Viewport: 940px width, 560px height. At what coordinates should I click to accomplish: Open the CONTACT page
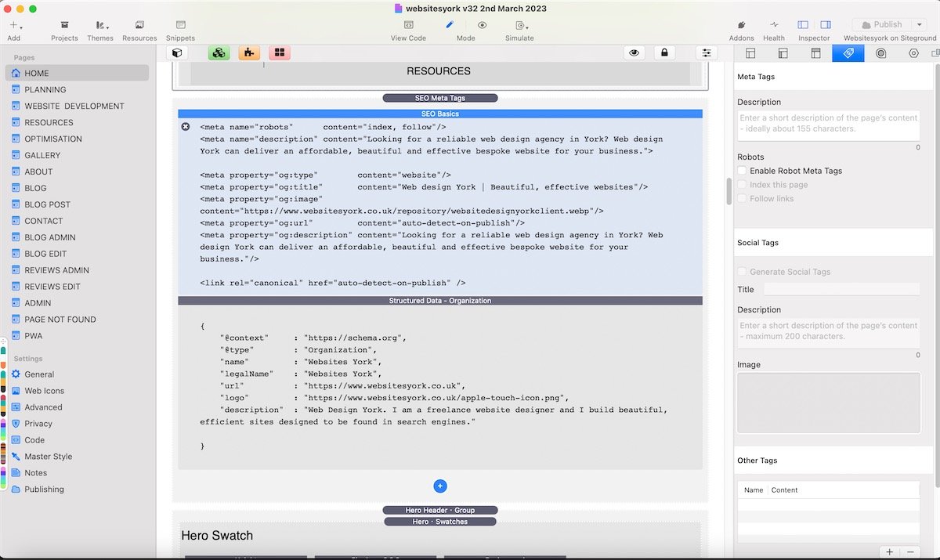(x=77, y=221)
